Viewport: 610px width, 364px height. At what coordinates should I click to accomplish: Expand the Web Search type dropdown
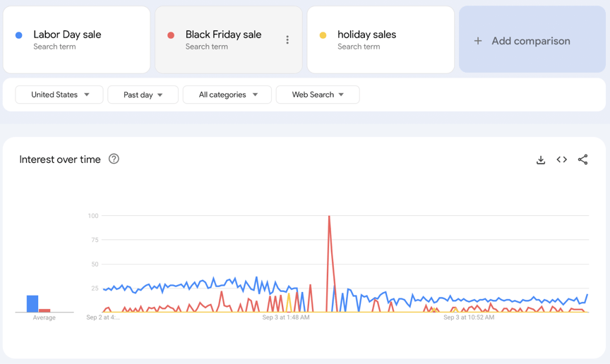(x=318, y=95)
